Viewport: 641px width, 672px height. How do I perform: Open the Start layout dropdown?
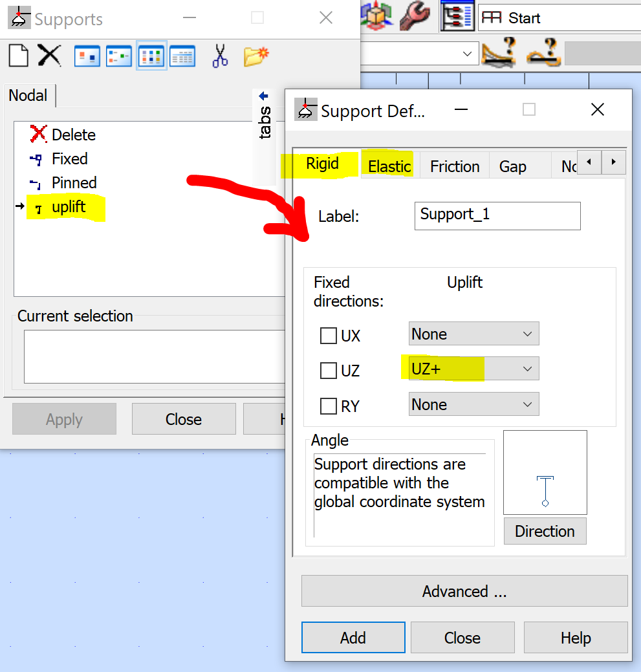coord(559,17)
